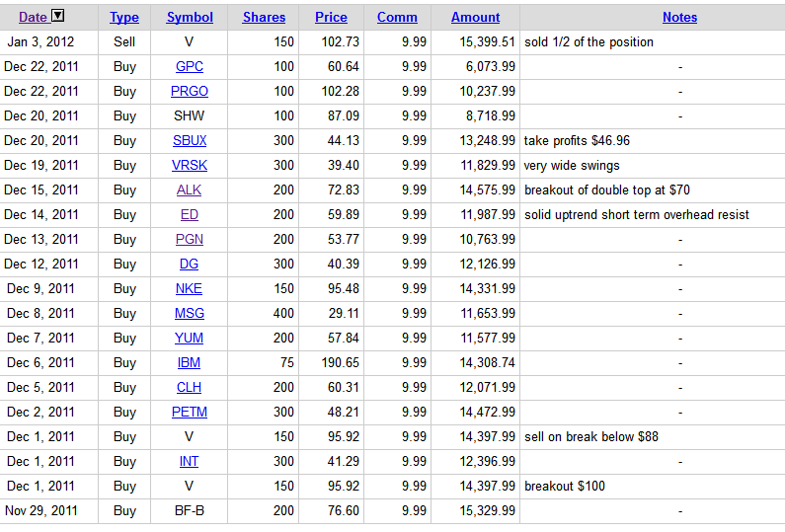Click the shares value 75
This screenshot has height=532, width=785.
coord(287,363)
